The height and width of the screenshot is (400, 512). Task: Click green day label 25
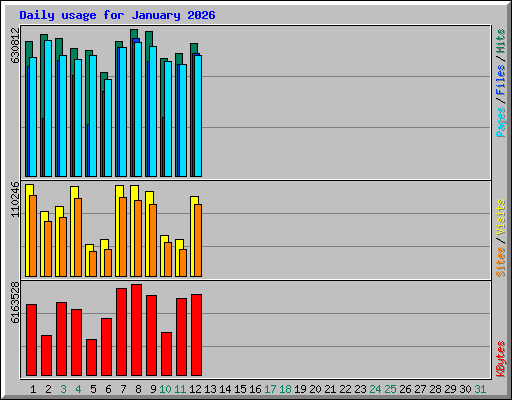390,389
